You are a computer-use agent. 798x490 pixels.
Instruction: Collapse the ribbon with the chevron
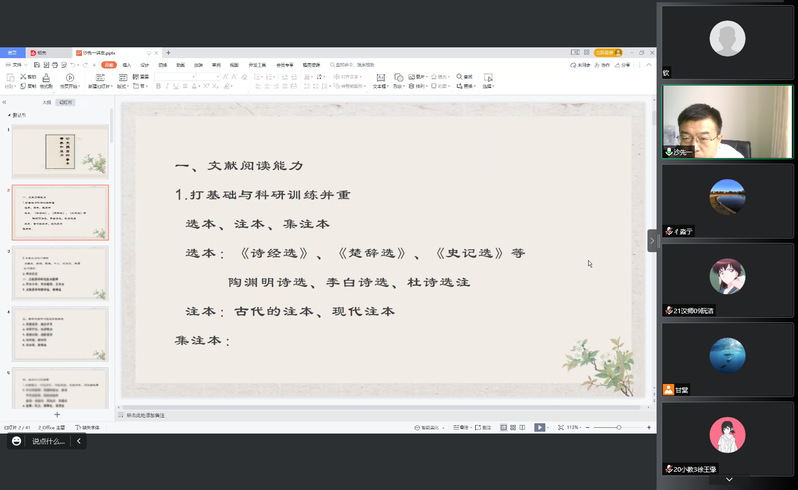click(x=648, y=65)
